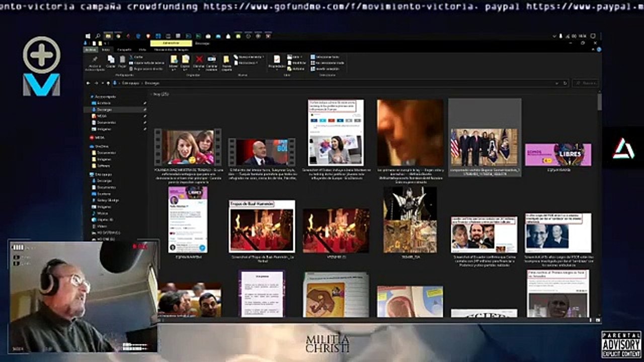Open the Abrir dropdown in ribbon

[295, 57]
